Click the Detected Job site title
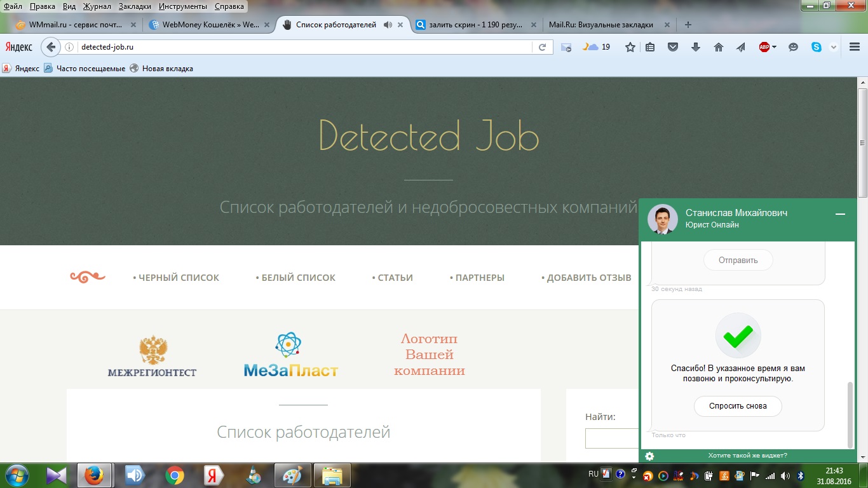This screenshot has width=868, height=488. tap(429, 135)
